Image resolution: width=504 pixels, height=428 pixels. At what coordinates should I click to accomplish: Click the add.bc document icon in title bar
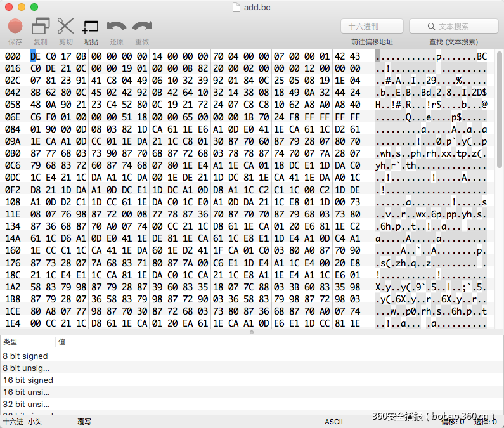point(236,7)
